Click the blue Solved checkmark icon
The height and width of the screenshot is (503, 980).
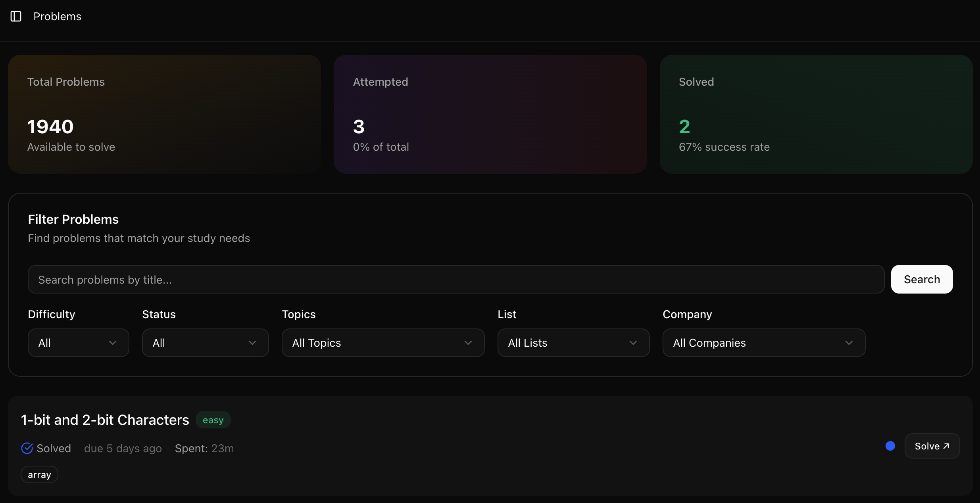click(27, 448)
